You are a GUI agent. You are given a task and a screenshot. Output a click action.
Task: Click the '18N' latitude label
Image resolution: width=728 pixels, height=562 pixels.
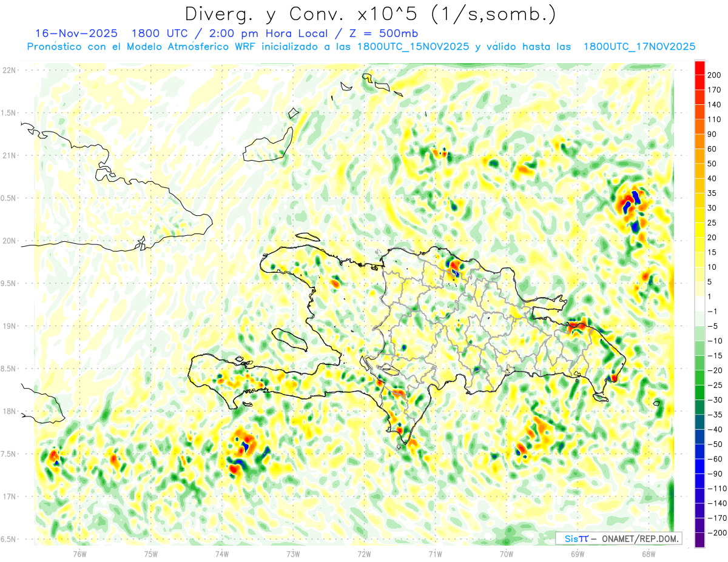click(x=9, y=411)
